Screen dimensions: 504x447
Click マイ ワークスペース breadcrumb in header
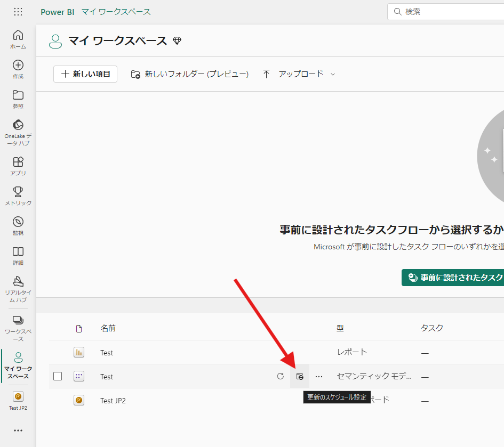[x=116, y=12]
